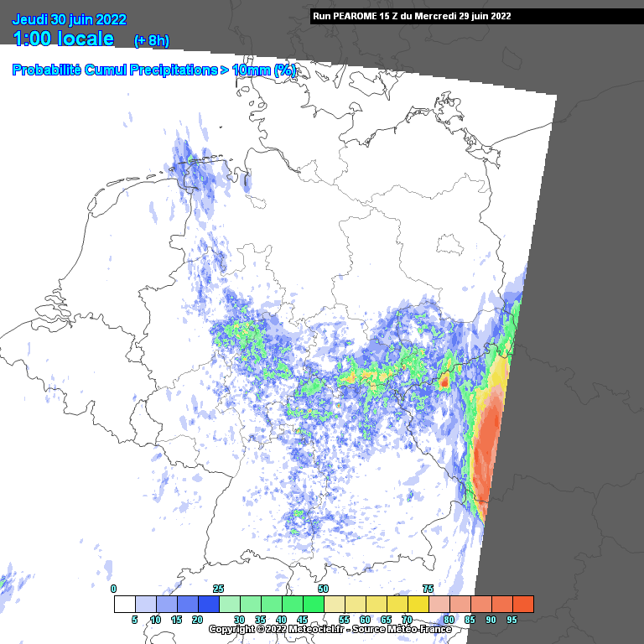Image resolution: width=644 pixels, height=644 pixels.
Task: Select the salmon swatch between 75 and 80
Action: point(439,604)
